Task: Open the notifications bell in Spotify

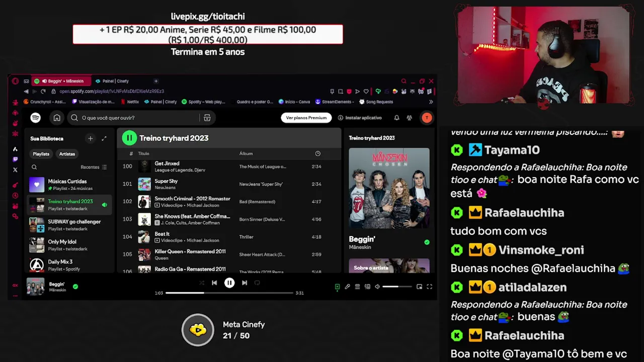Action: tap(396, 118)
